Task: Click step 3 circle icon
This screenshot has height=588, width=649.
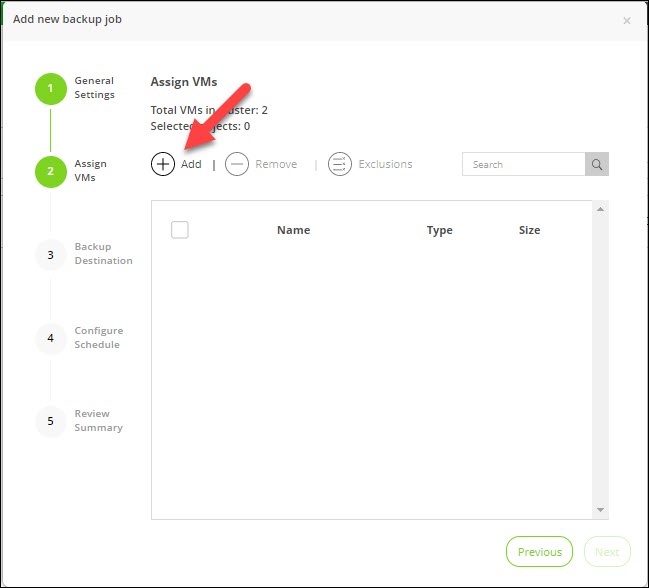Action: pyautogui.click(x=50, y=255)
